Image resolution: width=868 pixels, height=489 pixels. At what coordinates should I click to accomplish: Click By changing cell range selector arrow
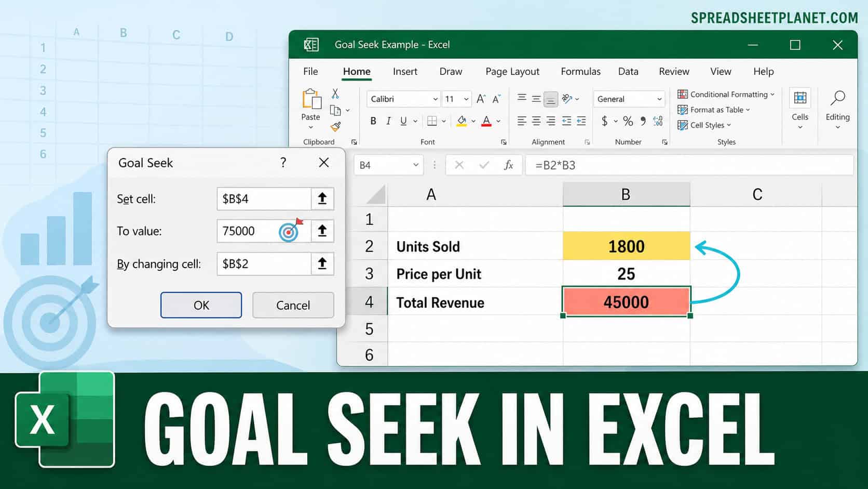(322, 263)
